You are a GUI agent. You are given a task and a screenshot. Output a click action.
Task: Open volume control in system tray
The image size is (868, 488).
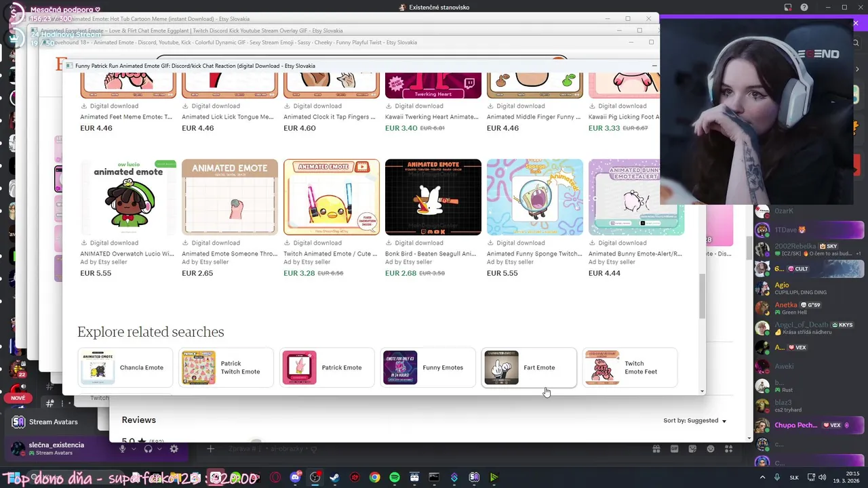(822, 477)
